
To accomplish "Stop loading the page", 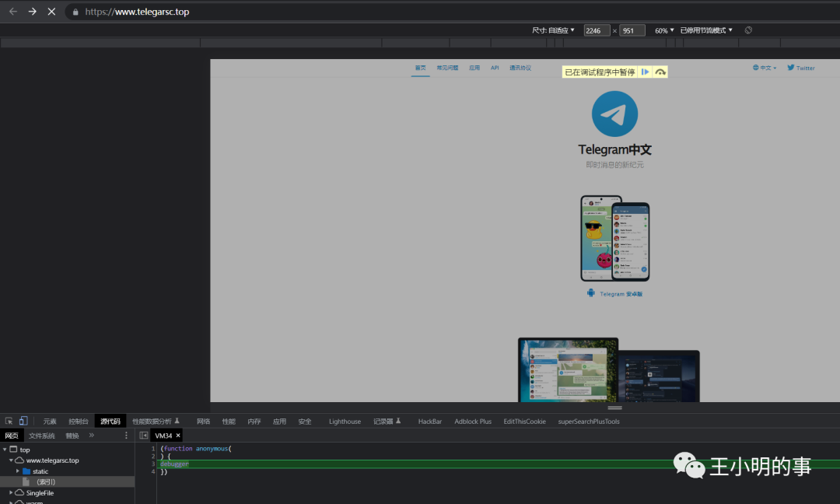I will pos(51,11).
